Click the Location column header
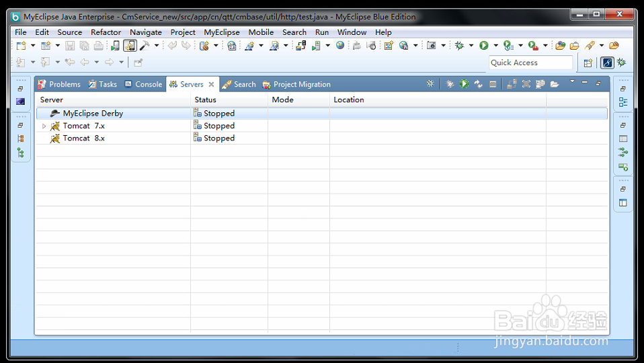Screen dimensions: 644x363 tap(438, 99)
